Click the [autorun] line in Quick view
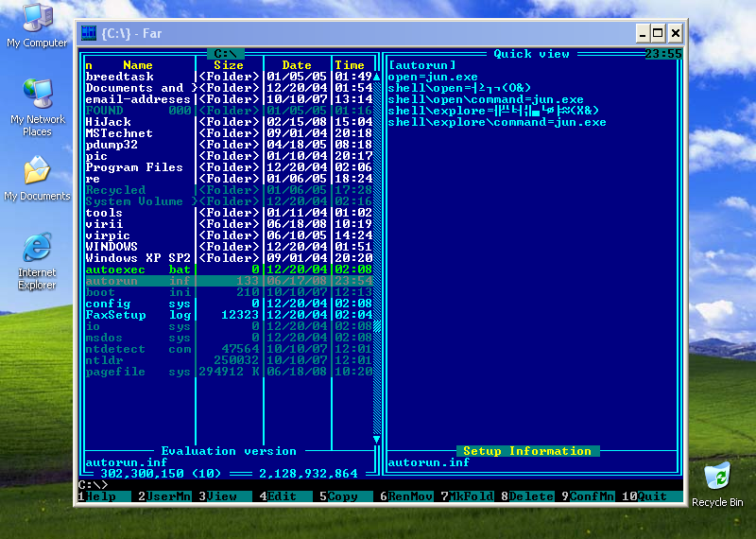The height and width of the screenshot is (539, 756). (x=421, y=65)
